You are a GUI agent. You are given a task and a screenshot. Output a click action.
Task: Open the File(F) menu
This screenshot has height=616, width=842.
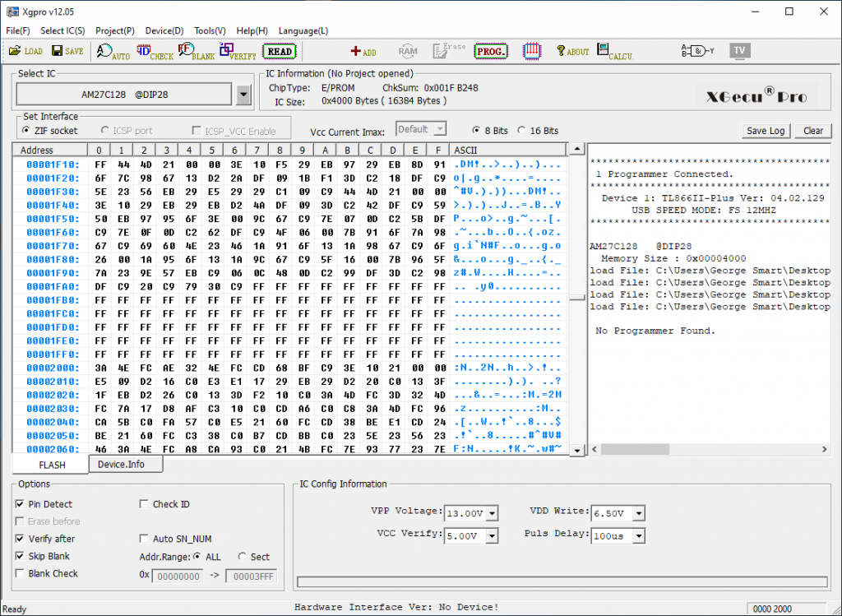point(18,31)
